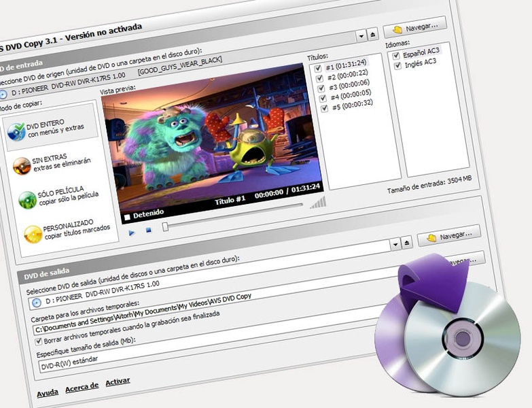The width and height of the screenshot is (532, 408).
Task: Open Acerca de link
Action: [x=82, y=388]
